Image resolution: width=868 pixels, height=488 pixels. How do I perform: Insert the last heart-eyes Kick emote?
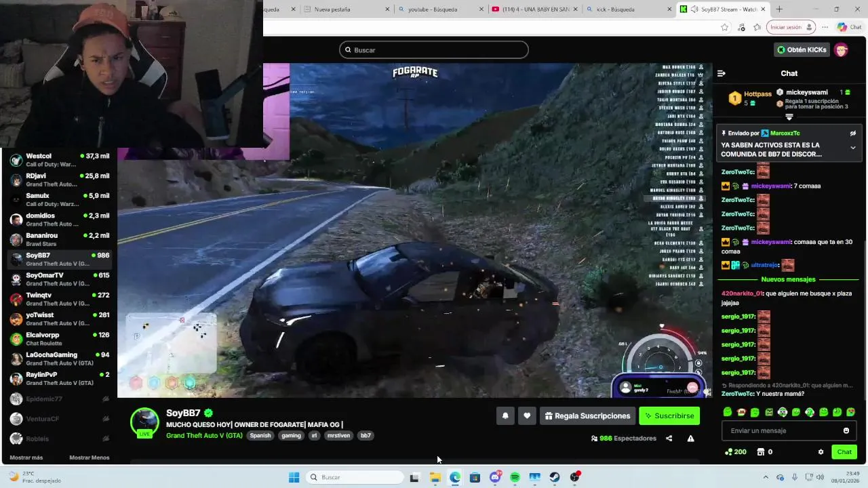tap(850, 412)
